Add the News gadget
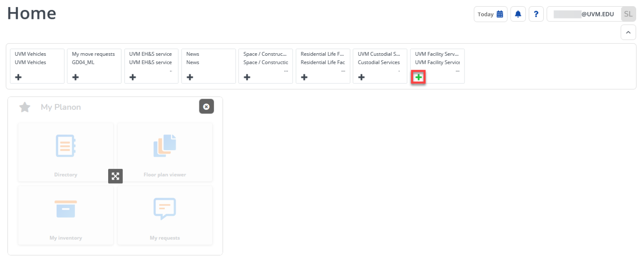 click(190, 77)
